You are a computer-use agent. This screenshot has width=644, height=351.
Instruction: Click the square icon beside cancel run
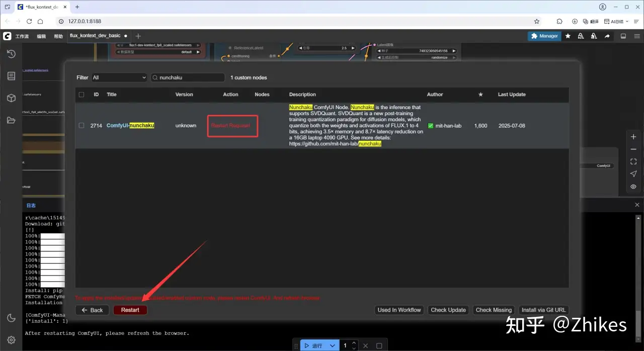pos(379,346)
